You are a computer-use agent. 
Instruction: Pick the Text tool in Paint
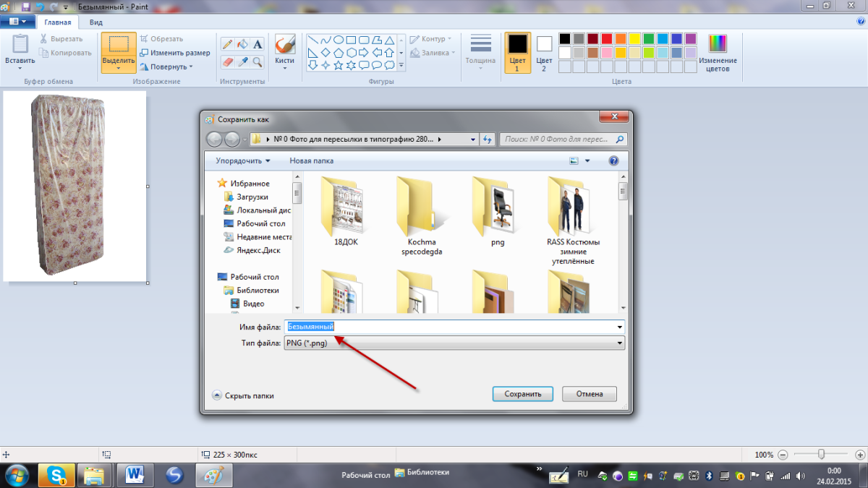(x=258, y=45)
